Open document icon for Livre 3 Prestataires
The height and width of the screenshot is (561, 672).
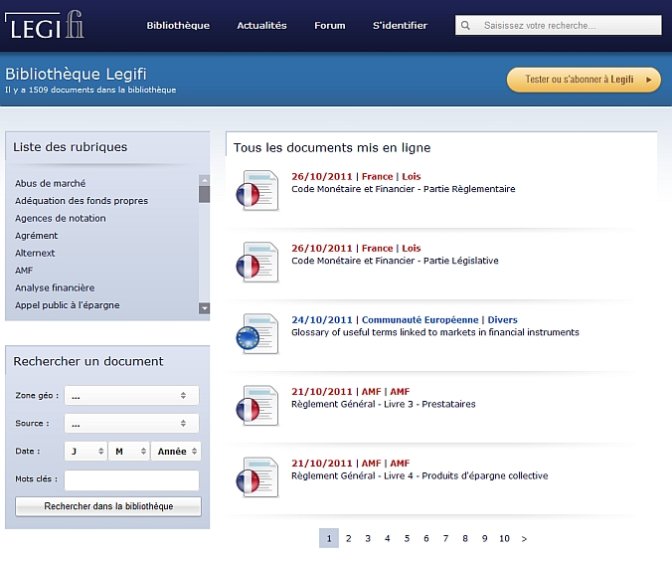pos(257,405)
